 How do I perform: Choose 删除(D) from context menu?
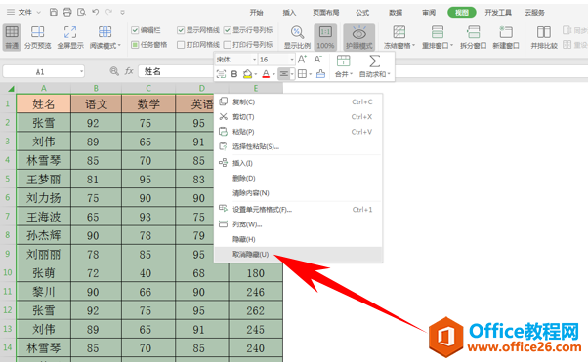298,179
